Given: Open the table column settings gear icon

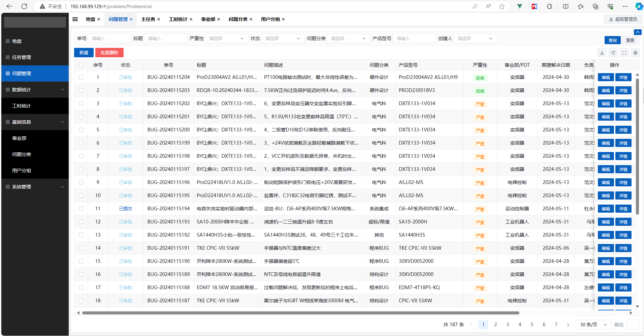Looking at the screenshot, I should pos(635,53).
